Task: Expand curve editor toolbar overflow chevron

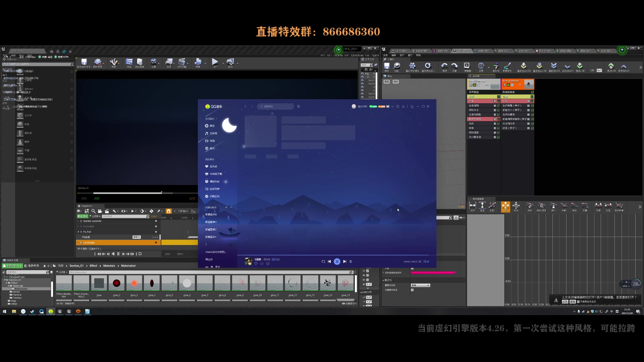Action: point(640,207)
